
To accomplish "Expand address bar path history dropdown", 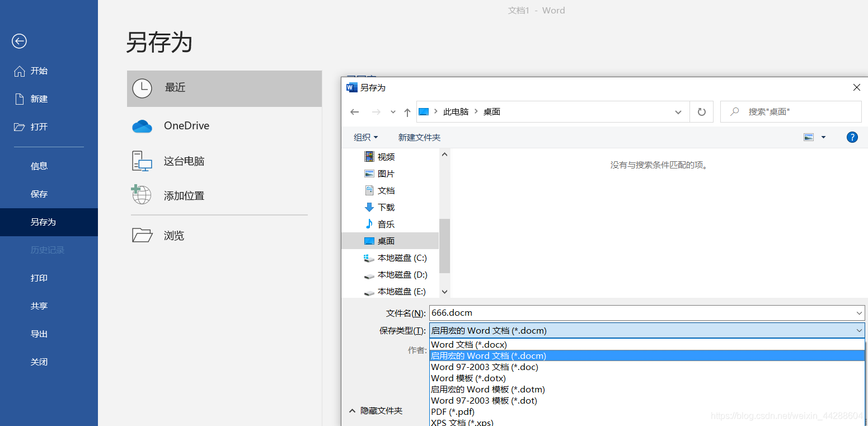I will (x=678, y=112).
